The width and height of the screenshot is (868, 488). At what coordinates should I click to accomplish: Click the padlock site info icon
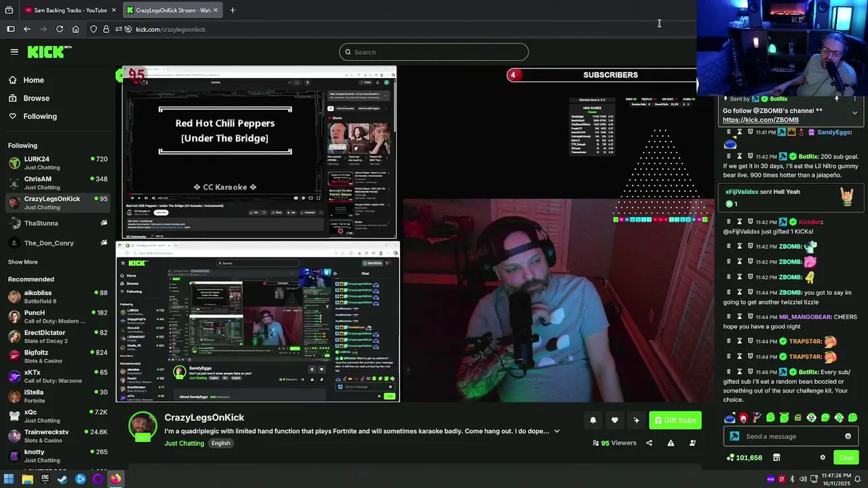(106, 29)
